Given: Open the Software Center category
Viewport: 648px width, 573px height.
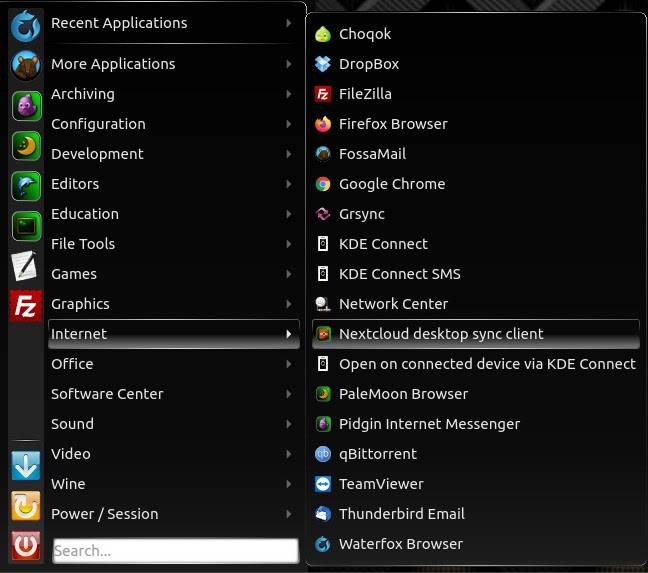Looking at the screenshot, I should (174, 394).
